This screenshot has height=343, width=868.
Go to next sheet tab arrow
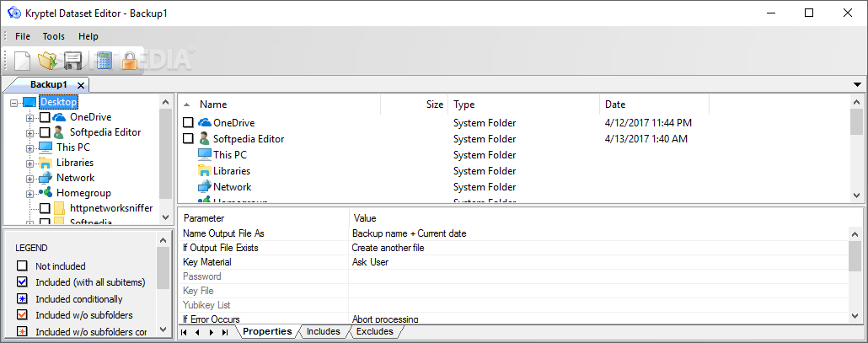[211, 333]
